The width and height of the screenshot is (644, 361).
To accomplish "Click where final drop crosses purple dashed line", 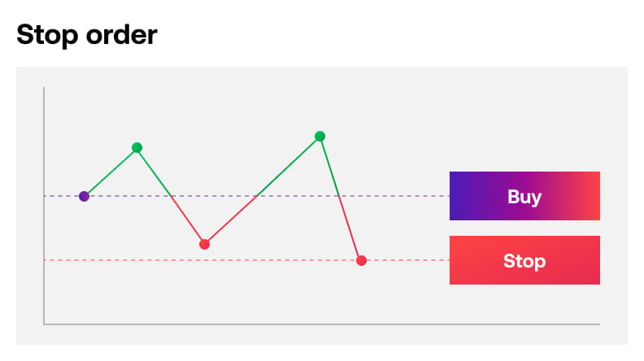I will 339,196.
